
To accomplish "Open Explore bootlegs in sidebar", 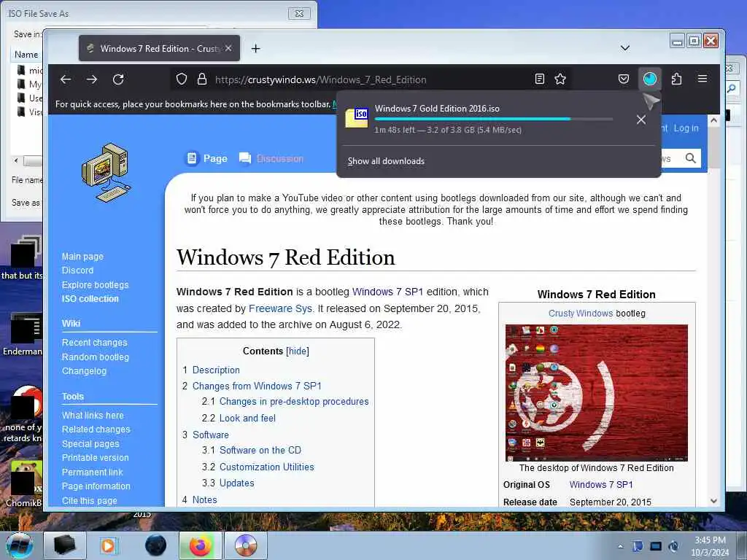I will click(96, 285).
